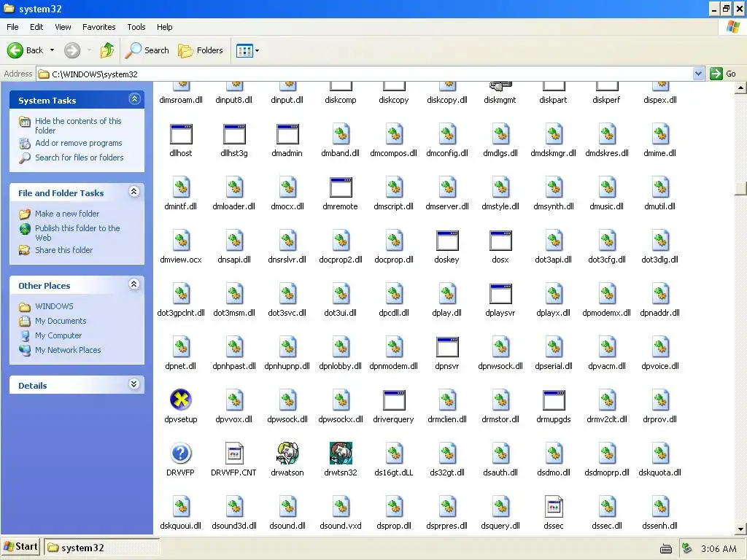The width and height of the screenshot is (747, 560).
Task: Open the Back history dropdown arrow
Action: [52, 50]
